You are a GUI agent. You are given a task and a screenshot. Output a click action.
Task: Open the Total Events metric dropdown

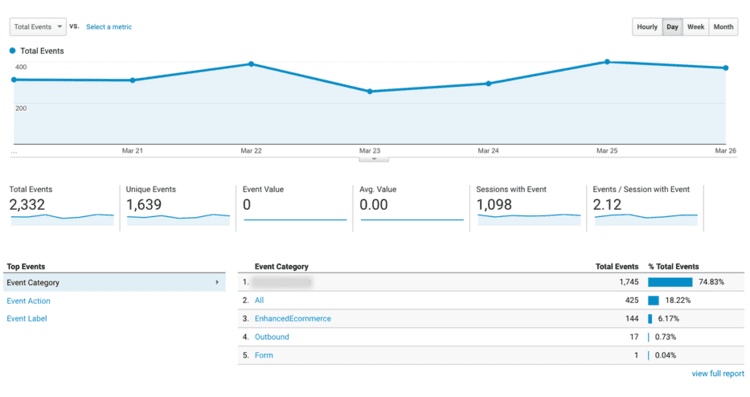tap(38, 27)
